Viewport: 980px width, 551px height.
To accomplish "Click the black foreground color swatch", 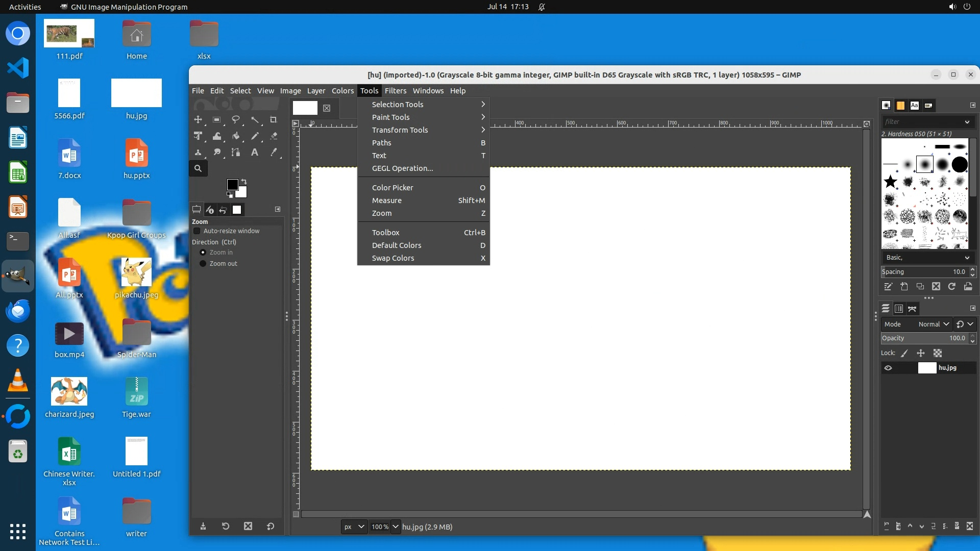I will [232, 184].
